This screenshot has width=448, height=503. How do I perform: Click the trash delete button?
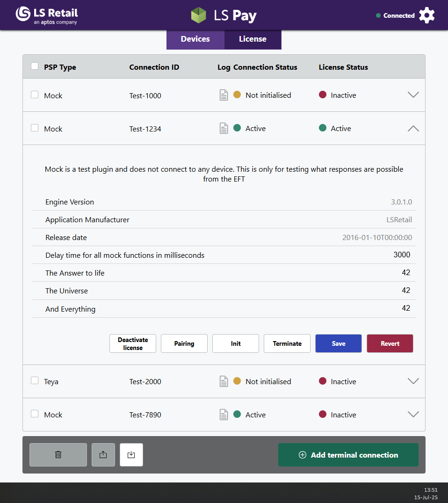pos(58,455)
